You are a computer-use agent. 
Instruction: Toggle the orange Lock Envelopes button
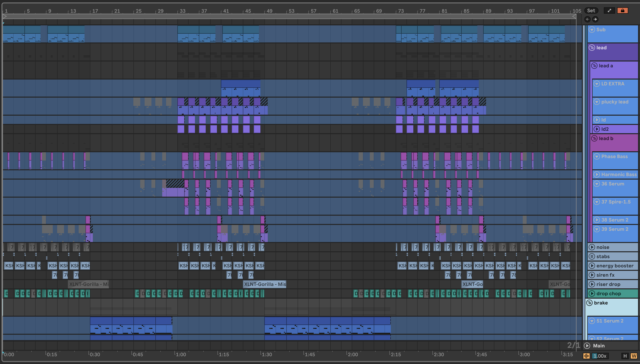(622, 10)
